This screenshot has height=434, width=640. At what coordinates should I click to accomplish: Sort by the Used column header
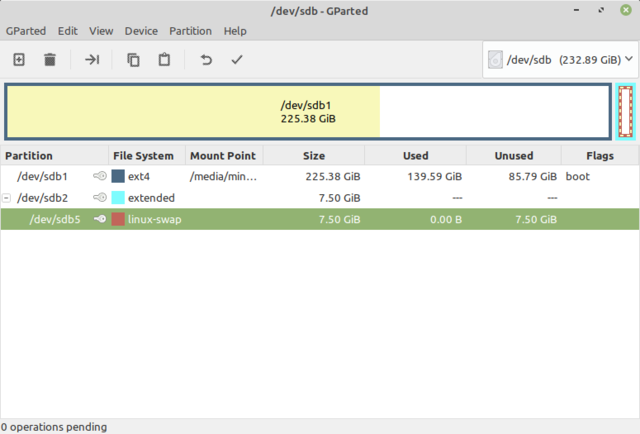(x=416, y=156)
